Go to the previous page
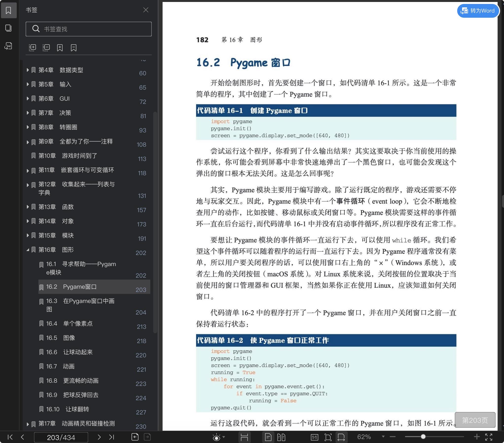Image resolution: width=504 pixels, height=443 pixels. pos(22,437)
